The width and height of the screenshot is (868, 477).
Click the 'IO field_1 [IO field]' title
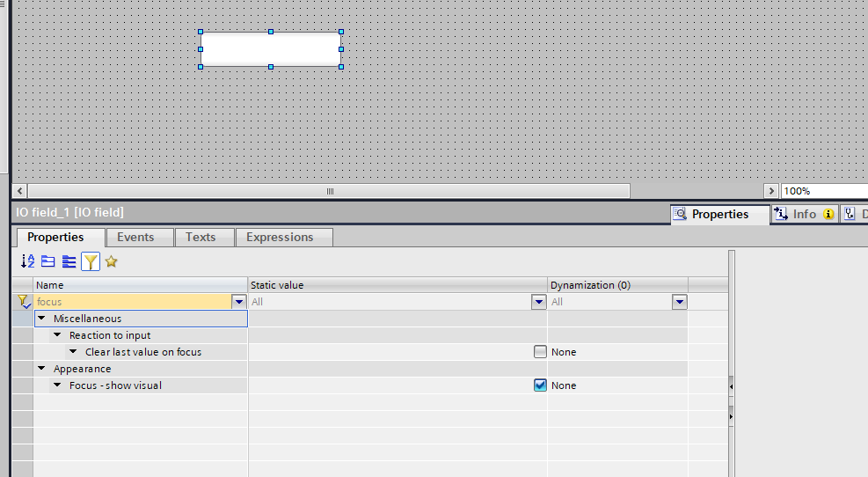69,212
